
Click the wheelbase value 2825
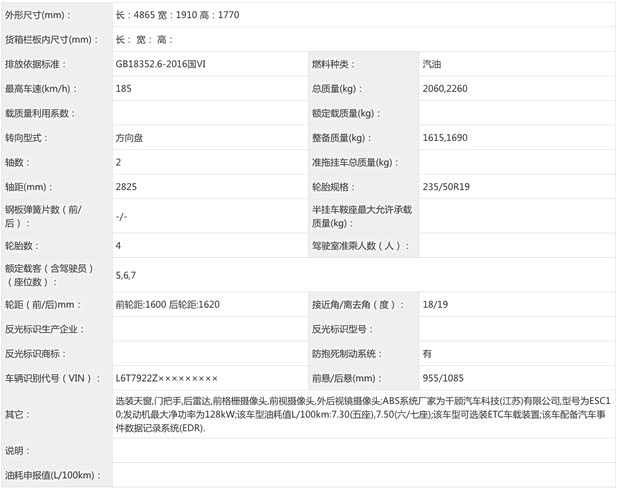[x=126, y=186]
